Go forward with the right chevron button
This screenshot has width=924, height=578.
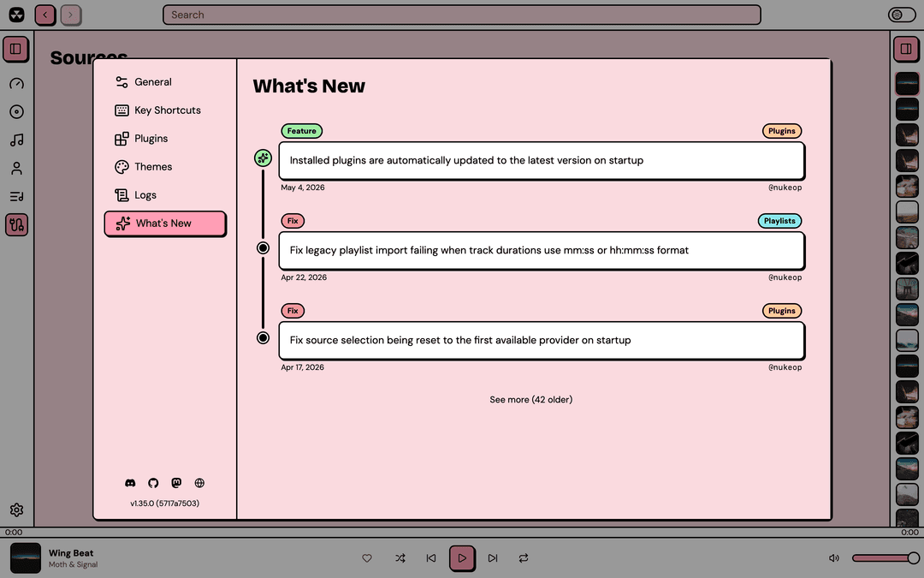pos(71,15)
